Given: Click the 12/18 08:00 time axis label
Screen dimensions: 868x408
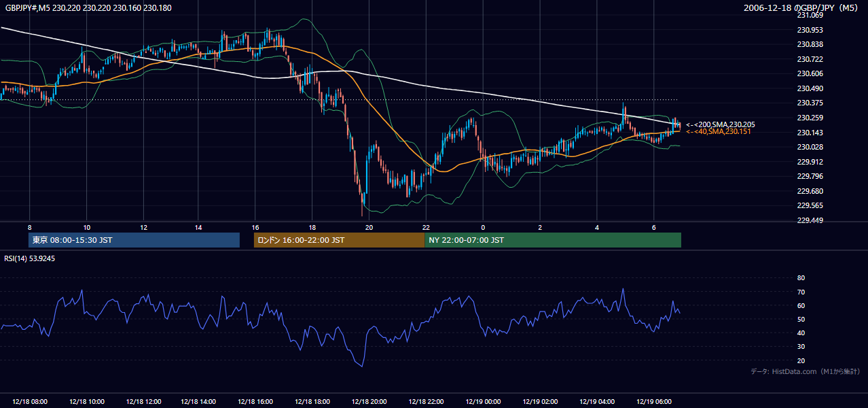Looking at the screenshot, I should point(29,402).
